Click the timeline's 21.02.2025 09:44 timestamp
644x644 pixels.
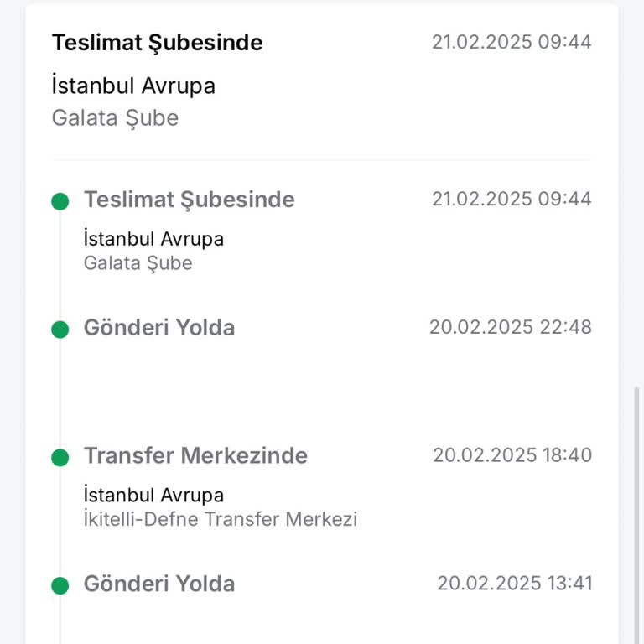pos(512,199)
